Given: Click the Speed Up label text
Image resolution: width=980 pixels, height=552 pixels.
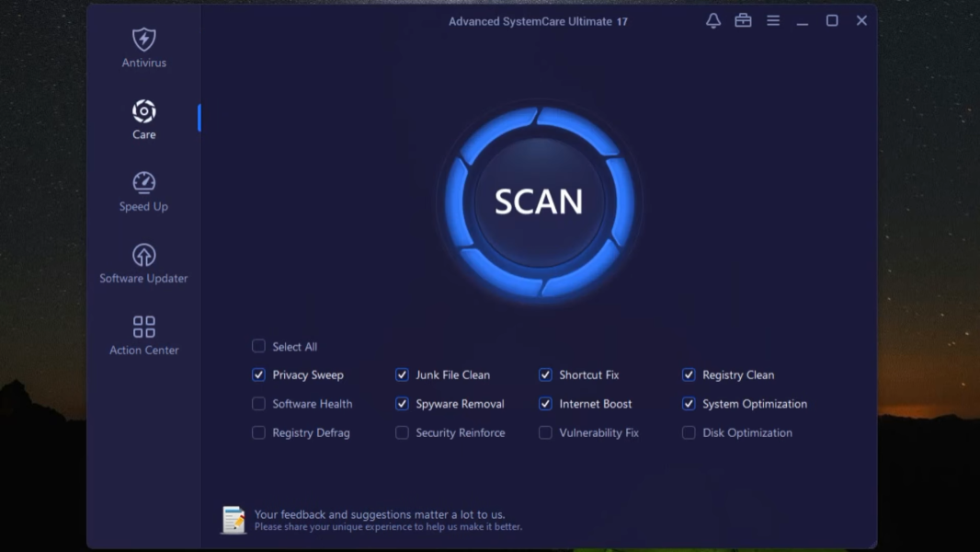Looking at the screenshot, I should [143, 206].
